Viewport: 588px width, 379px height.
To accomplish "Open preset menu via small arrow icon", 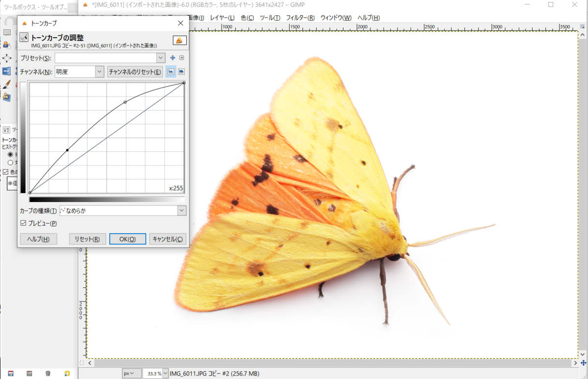I will (x=181, y=58).
